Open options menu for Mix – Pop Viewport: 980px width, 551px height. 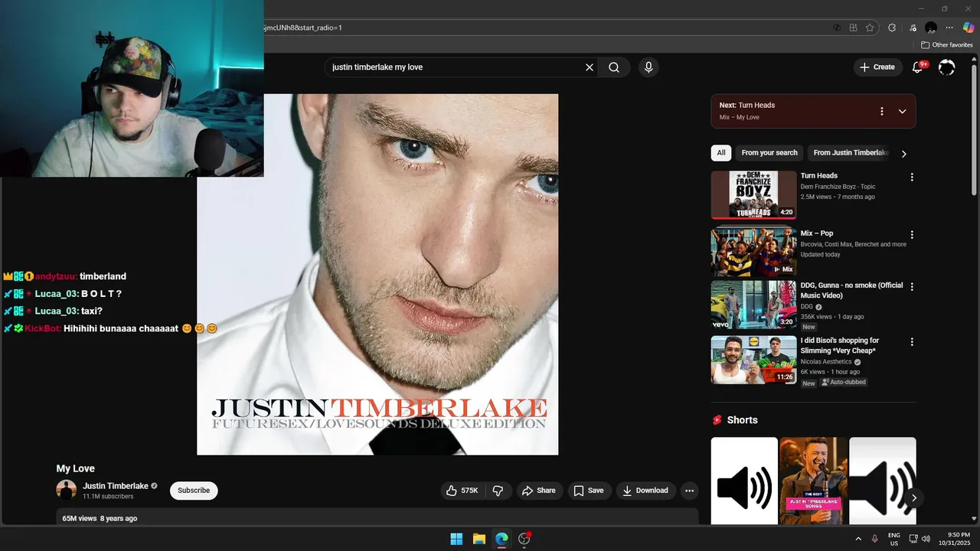tap(911, 235)
